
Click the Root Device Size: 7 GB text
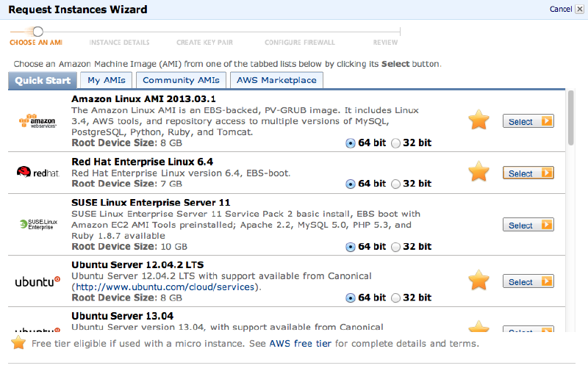(x=126, y=184)
